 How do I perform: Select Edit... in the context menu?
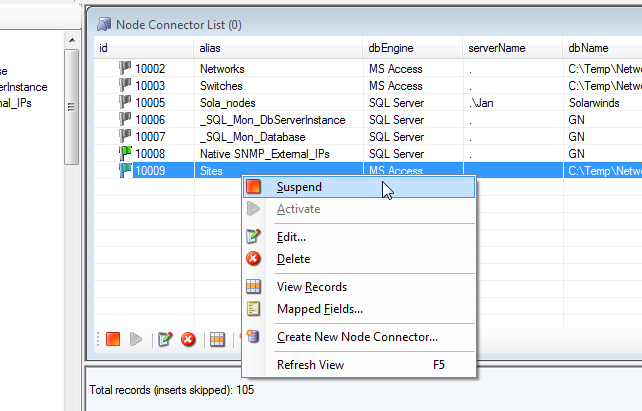(291, 237)
